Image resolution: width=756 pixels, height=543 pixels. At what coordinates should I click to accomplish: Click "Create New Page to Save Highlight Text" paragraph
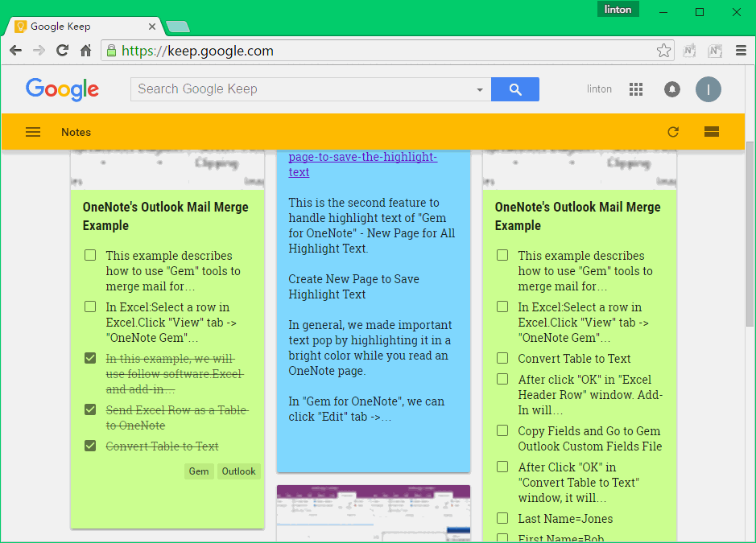click(354, 286)
